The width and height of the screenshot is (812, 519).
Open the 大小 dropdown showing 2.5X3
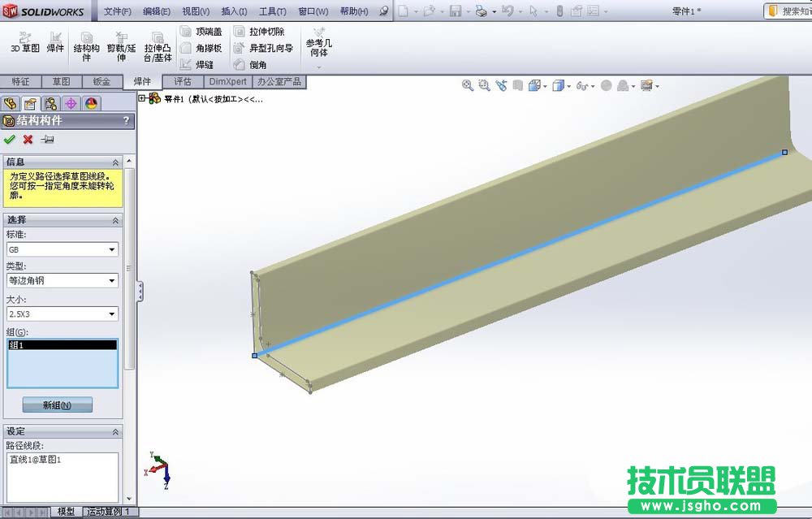113,314
